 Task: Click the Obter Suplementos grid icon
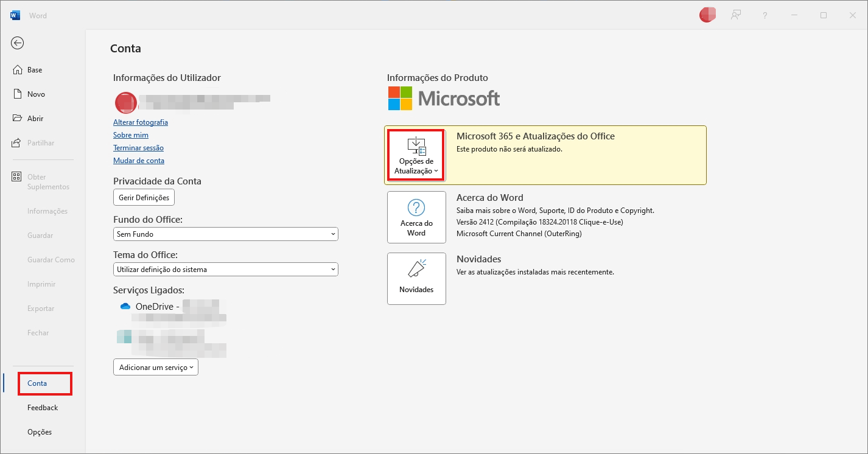coord(17,177)
